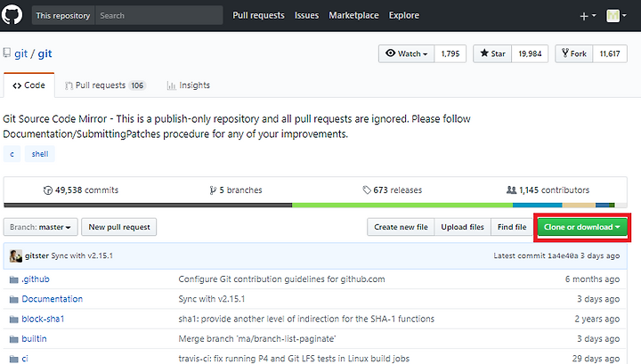The width and height of the screenshot is (641, 364).
Task: Click New pull request
Action: click(119, 227)
